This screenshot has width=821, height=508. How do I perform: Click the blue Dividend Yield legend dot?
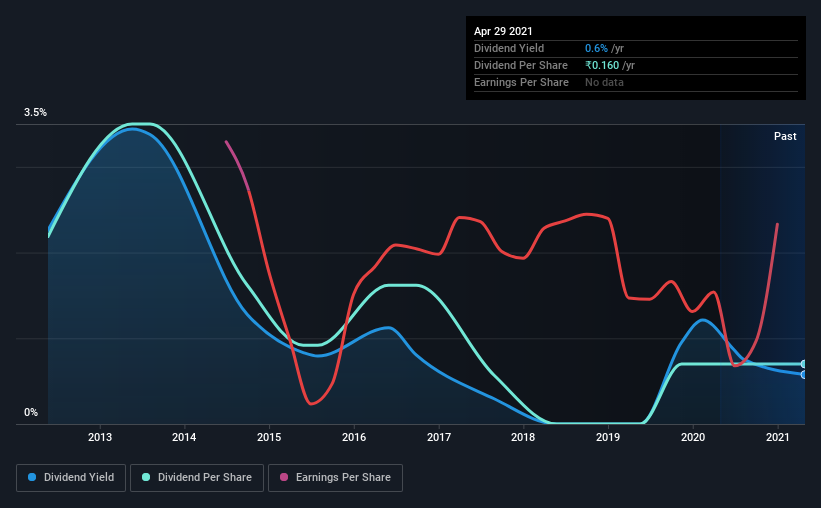pos(32,477)
